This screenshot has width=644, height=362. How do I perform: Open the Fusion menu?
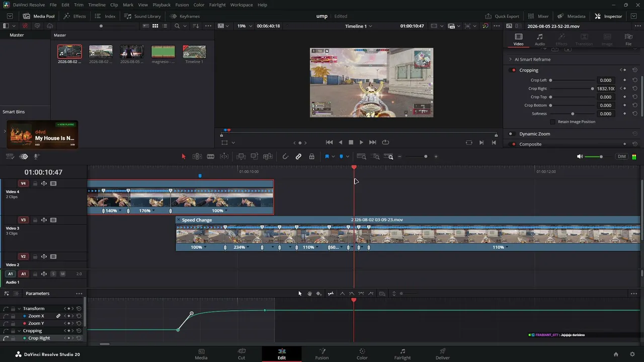coord(182,5)
